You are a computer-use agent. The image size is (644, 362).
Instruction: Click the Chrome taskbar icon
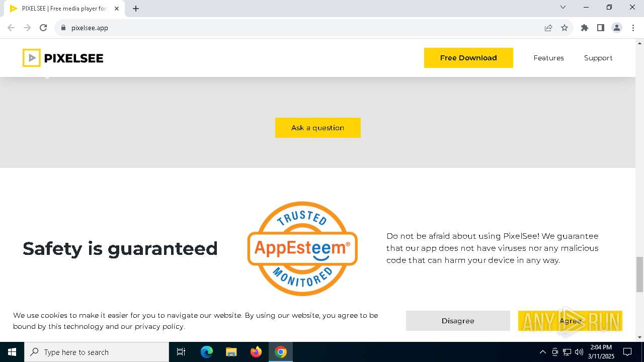pos(281,352)
